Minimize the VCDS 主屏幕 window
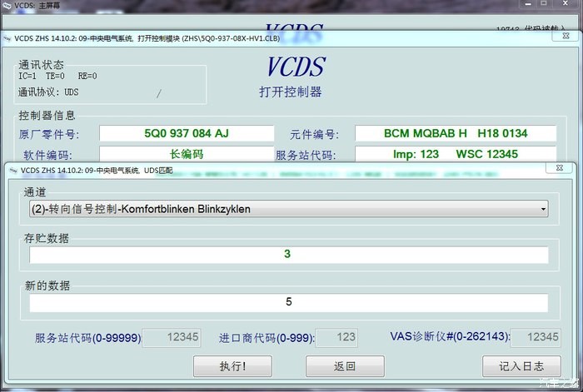 coord(528,3)
